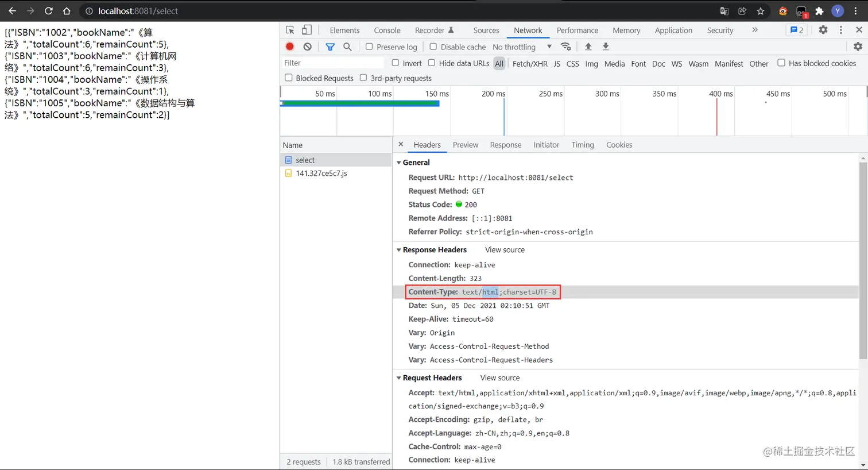Screen dimensions: 868x470
Task: Open the Performance tab
Action: pos(578,30)
